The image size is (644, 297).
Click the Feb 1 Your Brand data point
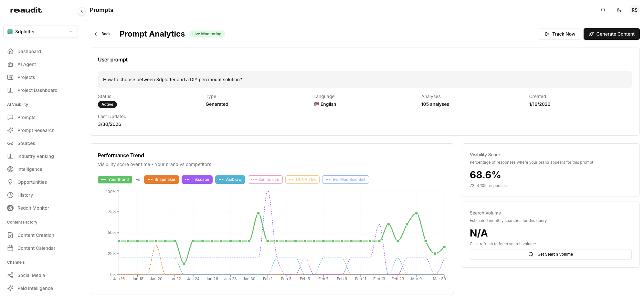coord(268,241)
